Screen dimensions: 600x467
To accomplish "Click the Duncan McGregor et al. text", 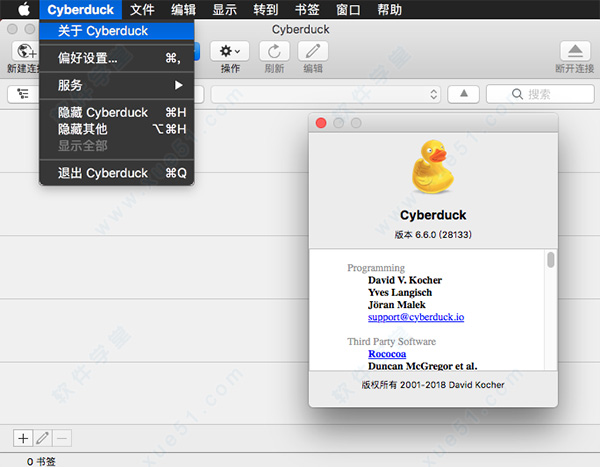I will 422,366.
